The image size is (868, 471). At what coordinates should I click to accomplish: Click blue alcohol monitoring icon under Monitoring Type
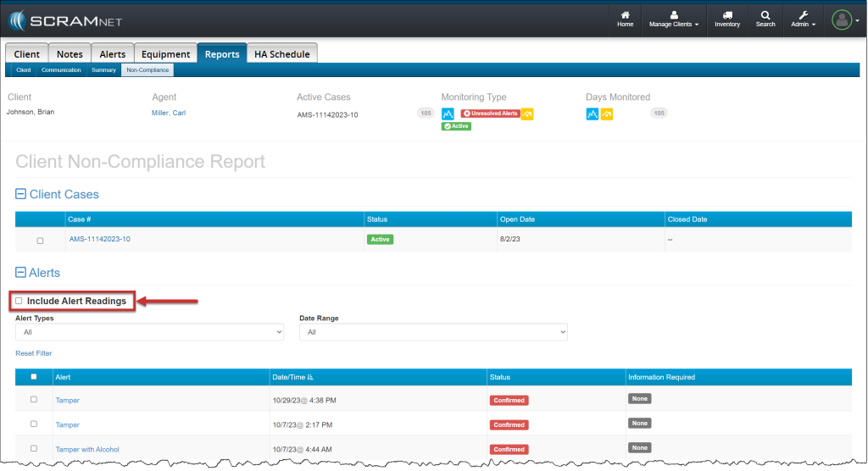coord(448,114)
